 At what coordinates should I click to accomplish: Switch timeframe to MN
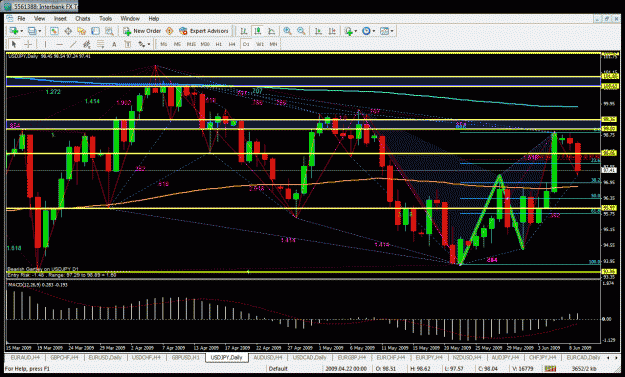pyautogui.click(x=273, y=44)
